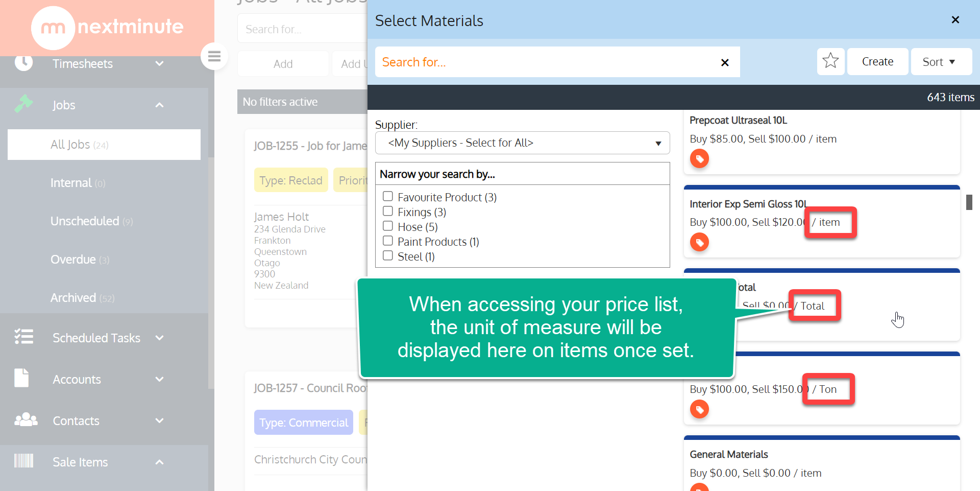Check the Fixings filter checkbox
Viewport: 980px width, 491px height.
(x=388, y=211)
